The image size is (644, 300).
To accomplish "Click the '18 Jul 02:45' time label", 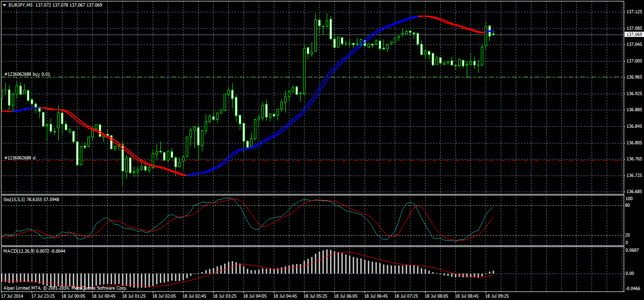I will click(194, 296).
